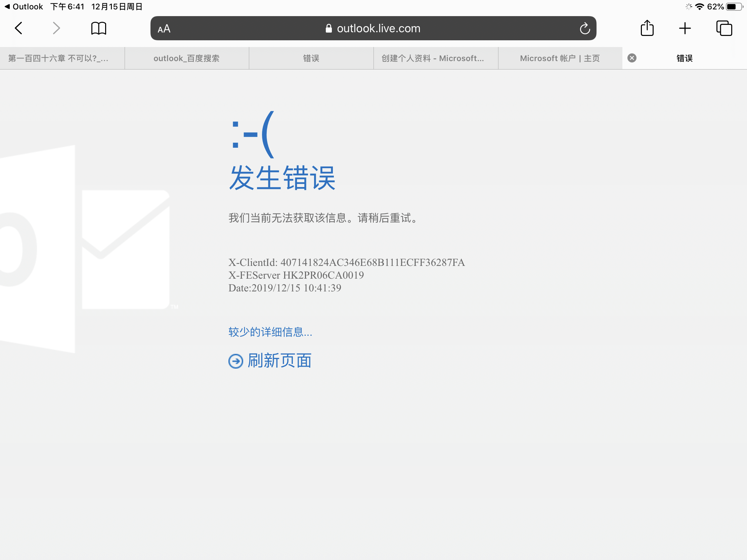Click the X-ClientId text line

point(347,262)
